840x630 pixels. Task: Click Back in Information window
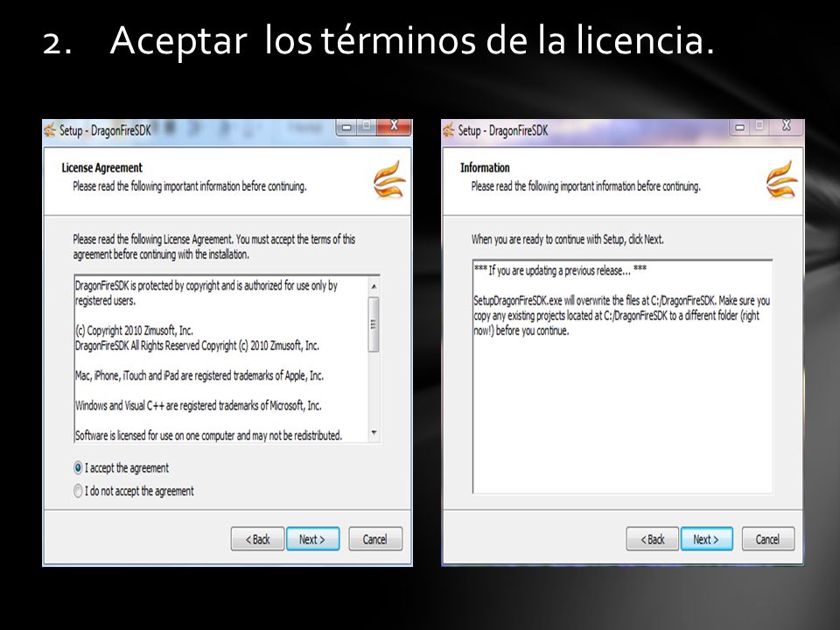(x=653, y=539)
